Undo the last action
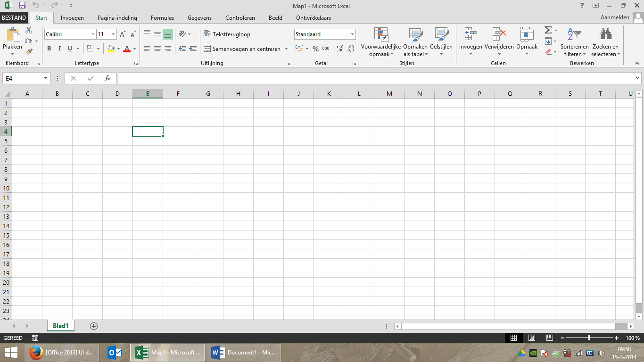The width and height of the screenshot is (644, 362). (x=36, y=6)
